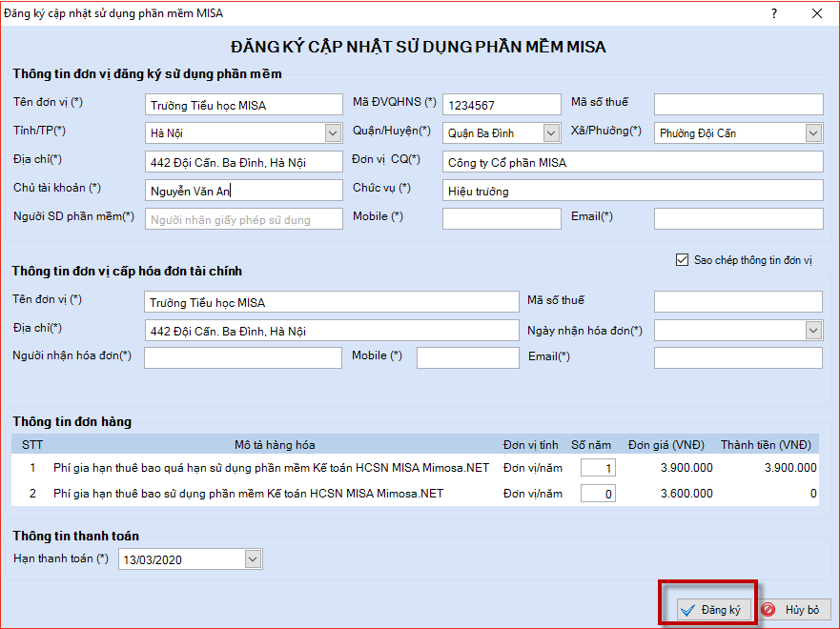Click the Mô tả hàng hóa column header

(275, 445)
